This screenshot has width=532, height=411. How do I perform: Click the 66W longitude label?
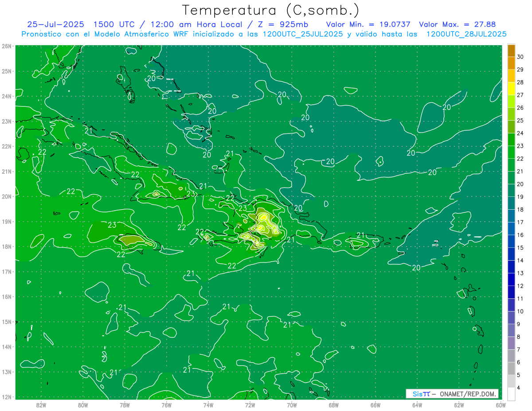pos(375,405)
